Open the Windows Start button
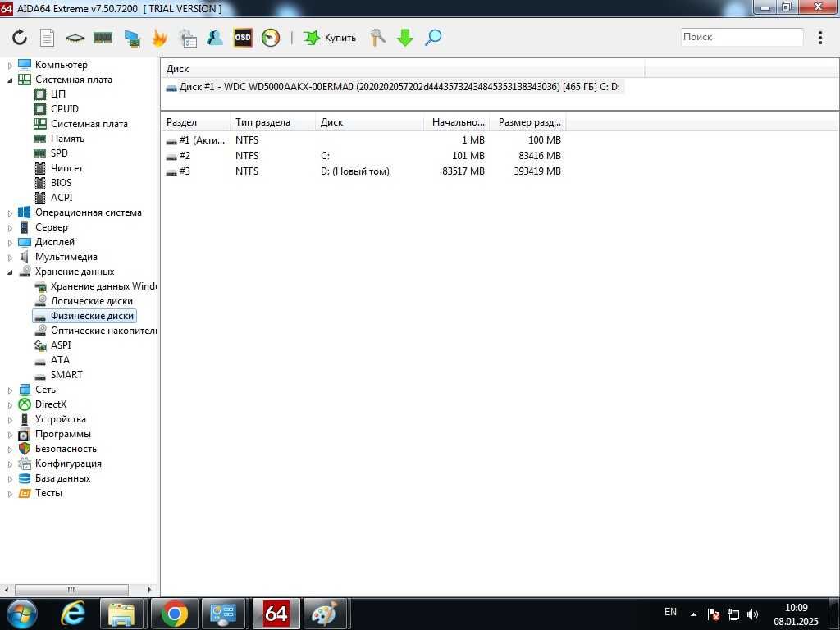Image resolution: width=840 pixels, height=630 pixels. pyautogui.click(x=21, y=614)
